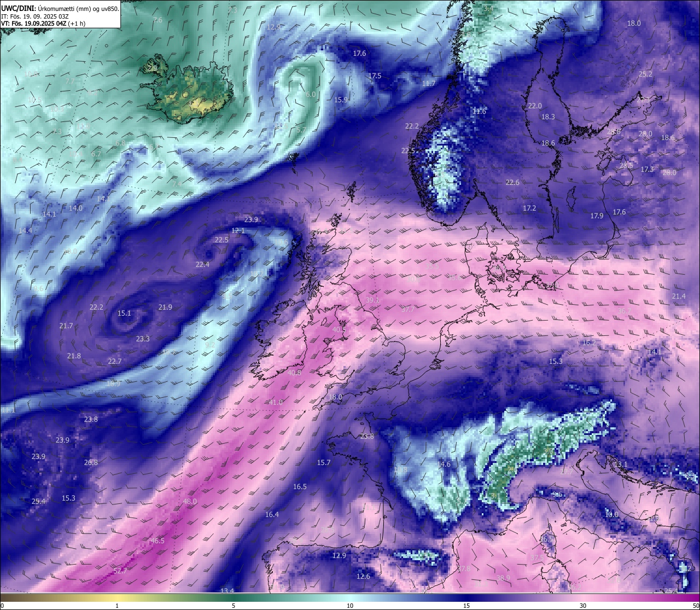
Task: Select the VT valid time line '04Z (+1 h)'
Action: pos(43,24)
